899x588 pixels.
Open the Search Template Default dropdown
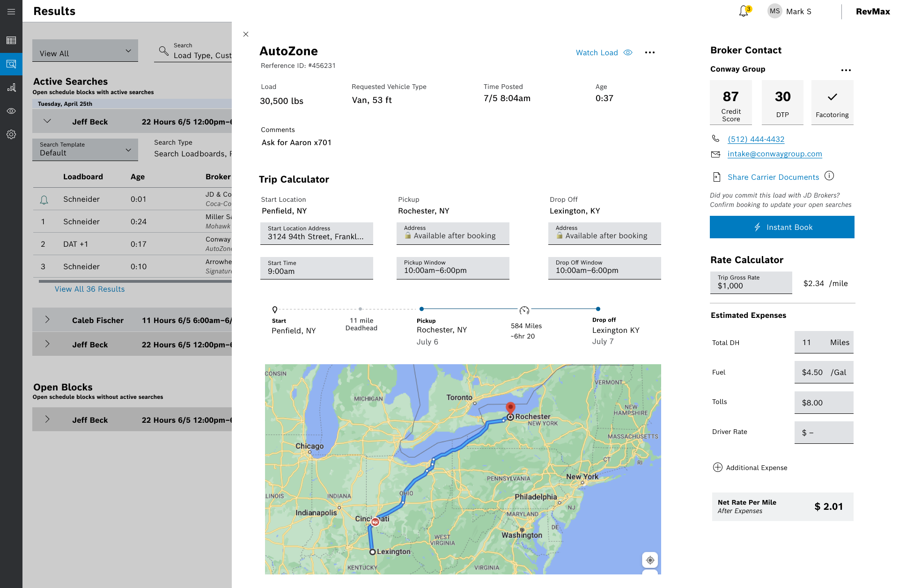click(85, 149)
